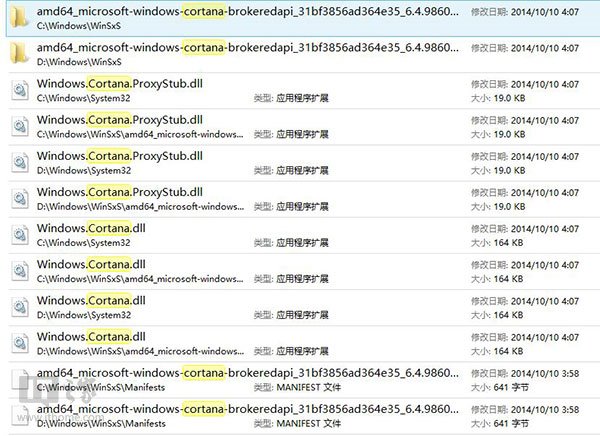Select file name Windows.Cortana.ProxyStub.dll located in D:\Windows\System32

point(120,156)
